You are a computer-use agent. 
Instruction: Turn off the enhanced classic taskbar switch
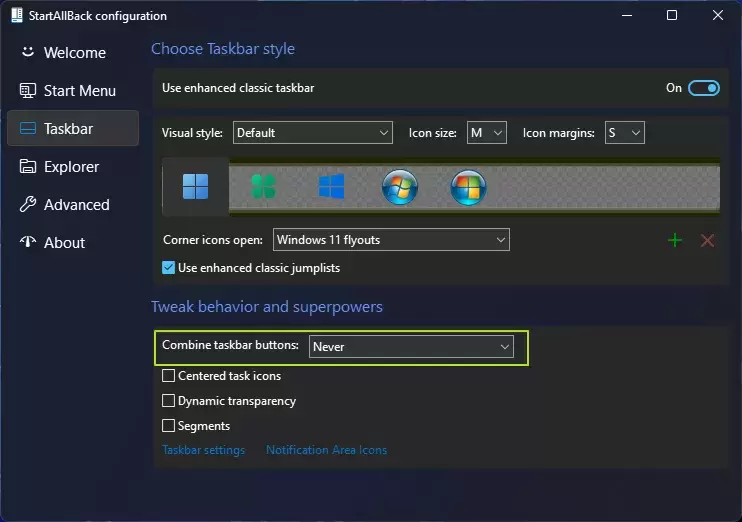tap(704, 88)
